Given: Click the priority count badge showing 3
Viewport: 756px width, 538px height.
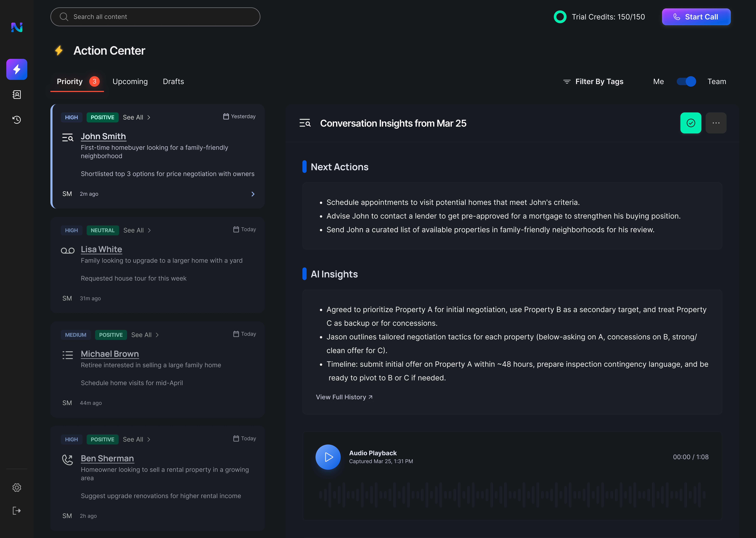Looking at the screenshot, I should [x=94, y=82].
